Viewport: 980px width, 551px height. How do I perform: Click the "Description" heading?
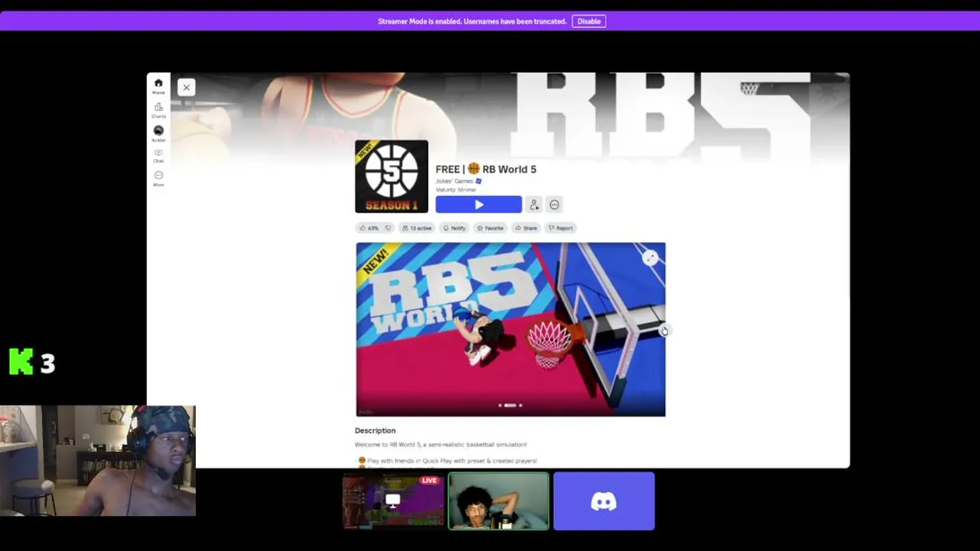tap(375, 431)
